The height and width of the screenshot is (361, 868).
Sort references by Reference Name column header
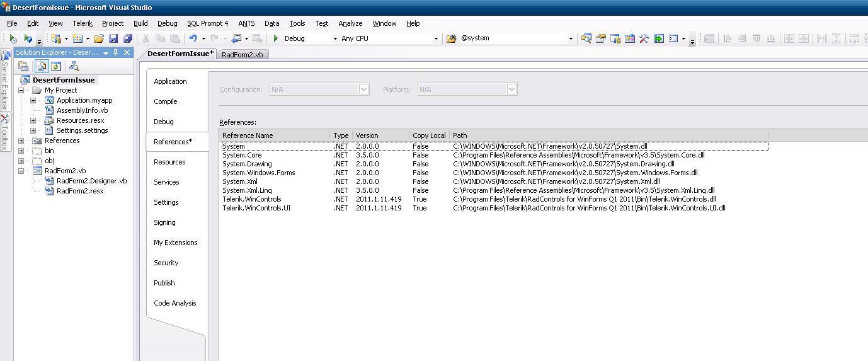pyautogui.click(x=275, y=135)
